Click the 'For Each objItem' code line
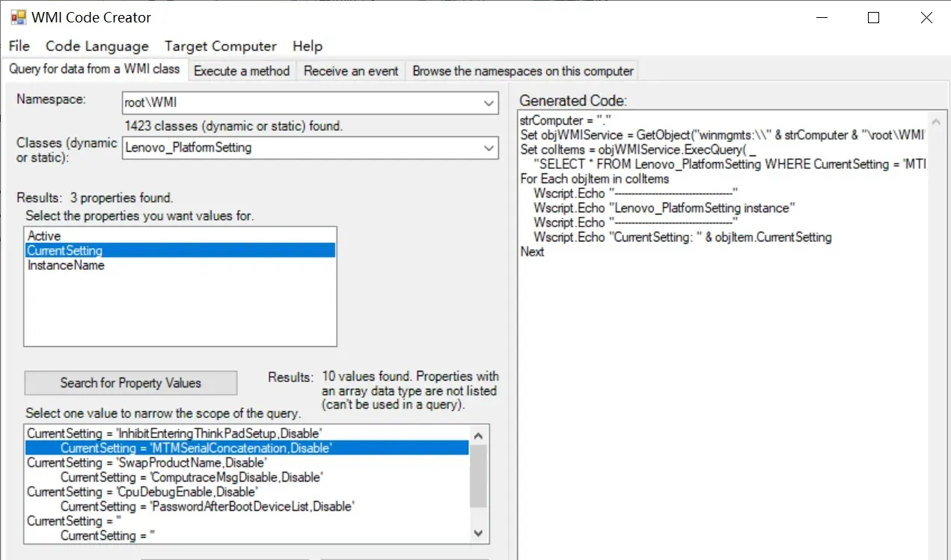 click(x=595, y=179)
